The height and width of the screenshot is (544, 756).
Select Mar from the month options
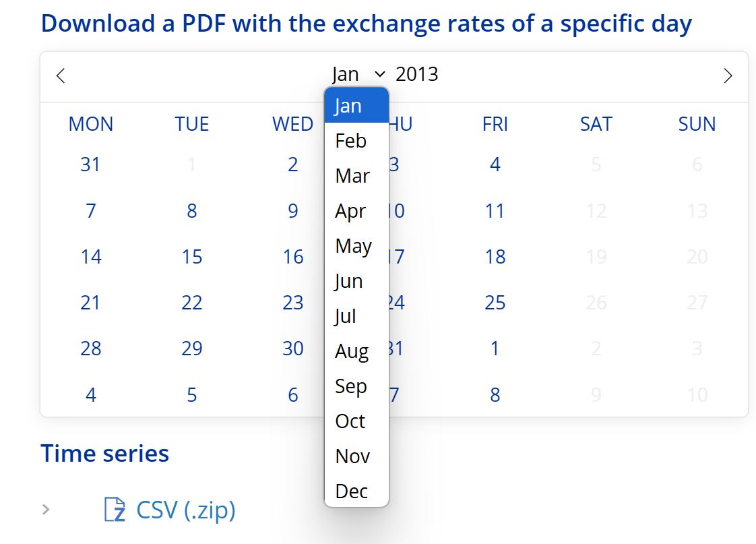[351, 176]
